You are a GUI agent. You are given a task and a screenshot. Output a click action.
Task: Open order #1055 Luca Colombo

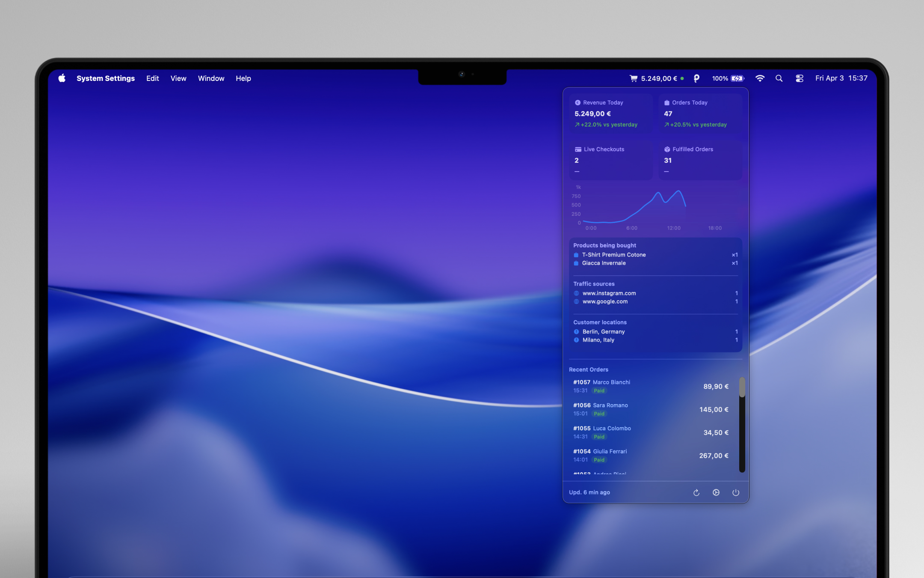pos(651,432)
